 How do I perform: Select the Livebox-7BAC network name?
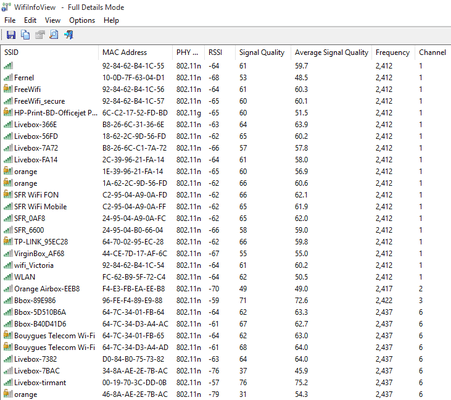tap(37, 371)
